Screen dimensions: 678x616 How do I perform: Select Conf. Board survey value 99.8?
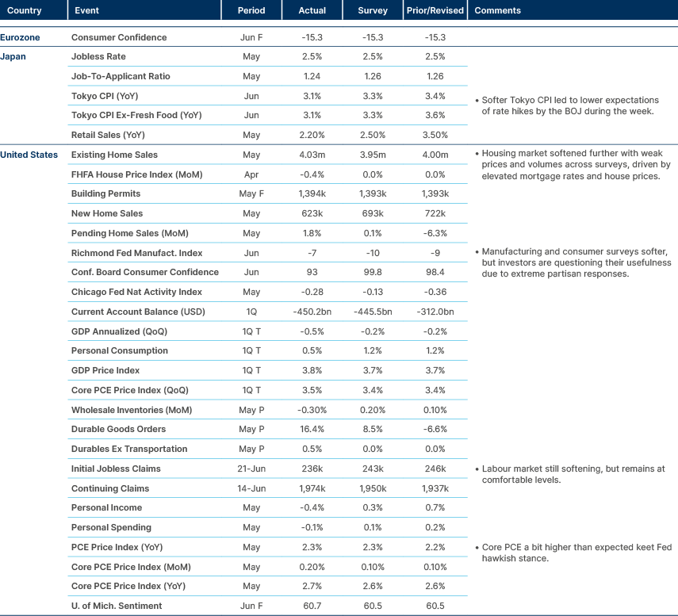tap(372, 272)
